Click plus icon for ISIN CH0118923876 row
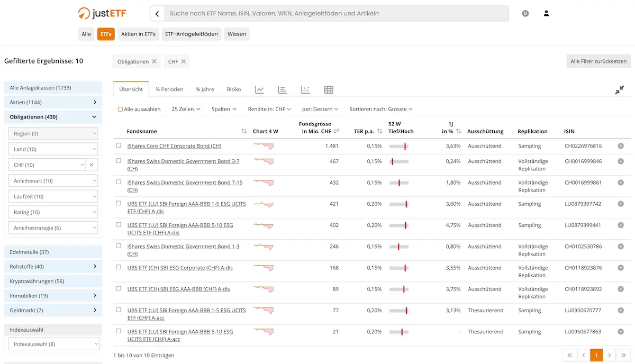Image resolution: width=635 pixels, height=364 pixels. (621, 268)
